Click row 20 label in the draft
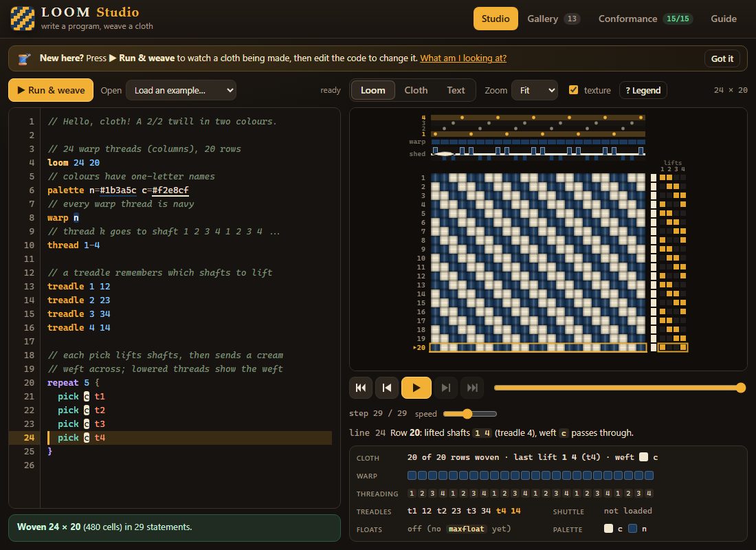This screenshot has height=550, width=756. pyautogui.click(x=419, y=347)
